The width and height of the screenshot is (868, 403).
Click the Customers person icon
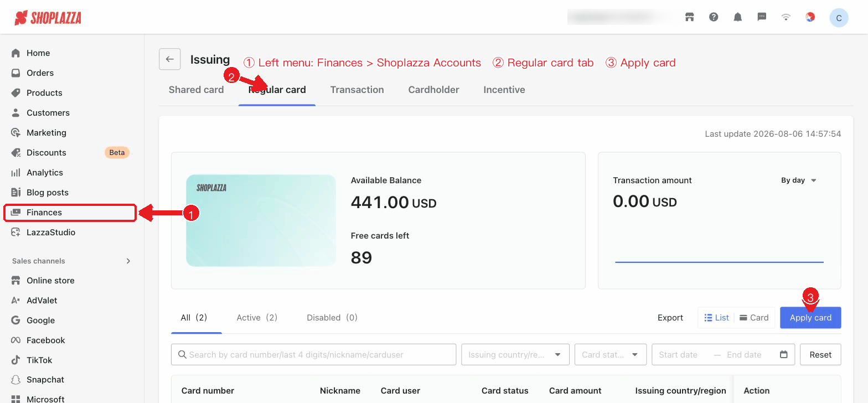point(16,113)
